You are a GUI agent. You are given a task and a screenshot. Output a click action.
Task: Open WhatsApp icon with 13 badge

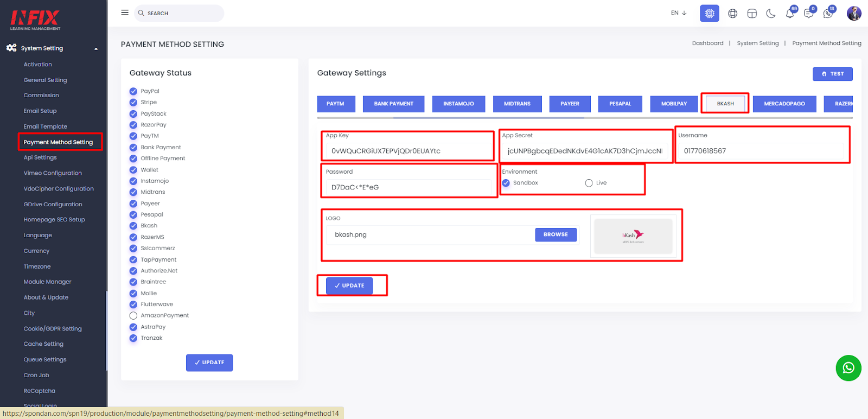tap(829, 12)
